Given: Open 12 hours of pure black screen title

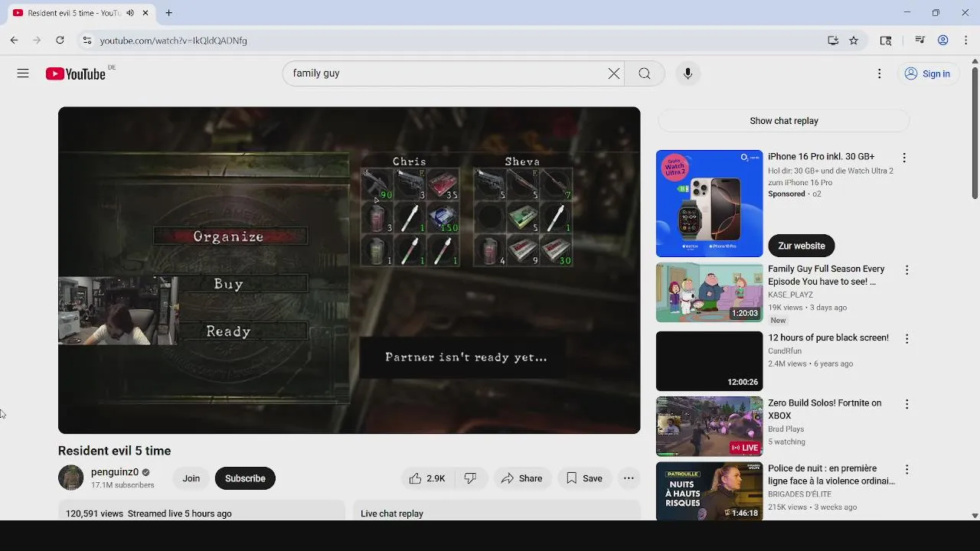Looking at the screenshot, I should pyautogui.click(x=828, y=337).
